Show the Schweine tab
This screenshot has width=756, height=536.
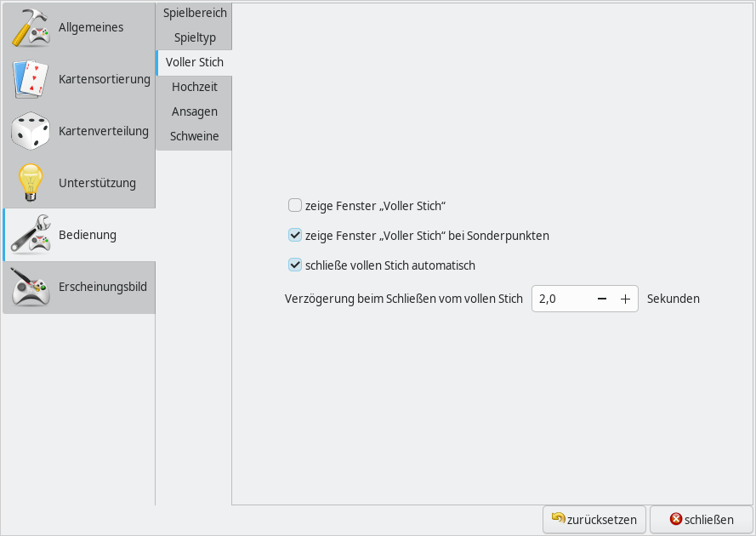coord(195,136)
